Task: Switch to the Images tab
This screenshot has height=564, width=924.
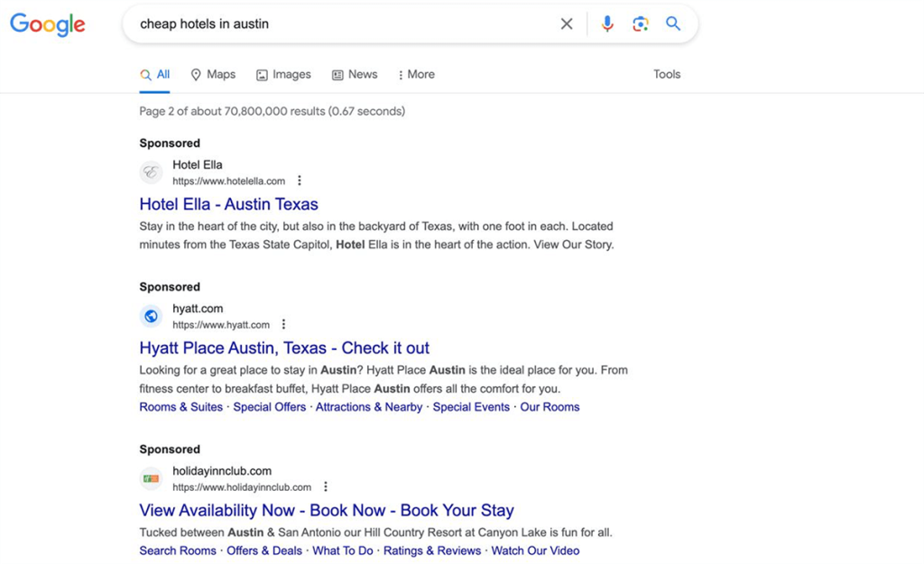Action: click(x=283, y=74)
